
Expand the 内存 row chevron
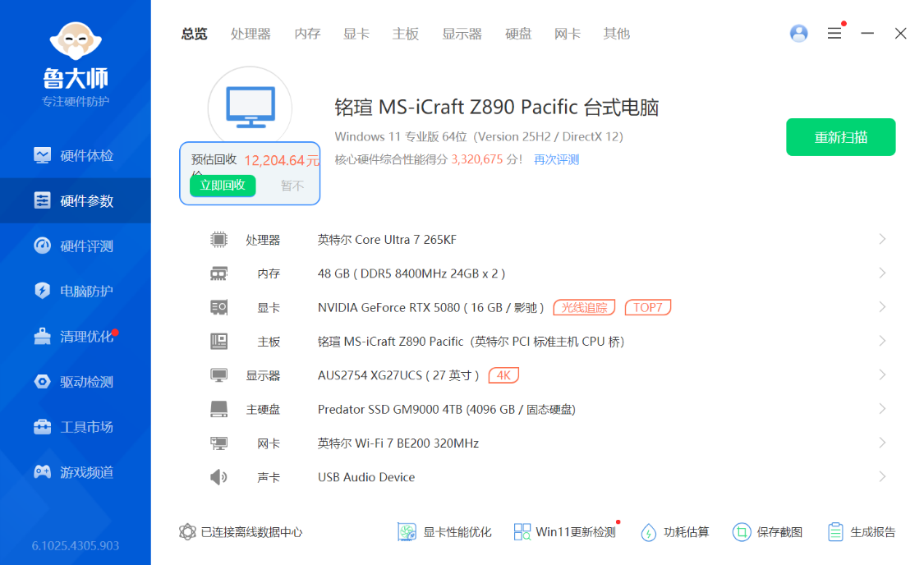tap(882, 273)
